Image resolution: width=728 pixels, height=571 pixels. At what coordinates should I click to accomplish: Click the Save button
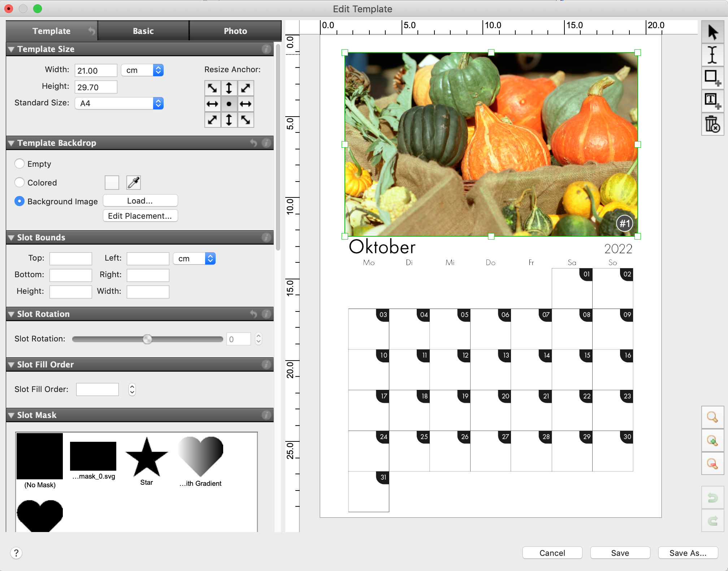(620, 553)
